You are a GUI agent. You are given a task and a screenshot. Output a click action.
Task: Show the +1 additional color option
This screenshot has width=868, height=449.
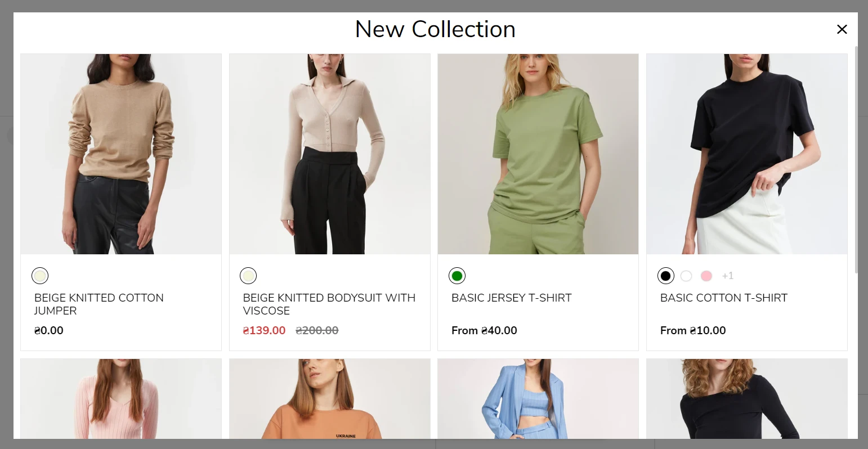(x=728, y=276)
